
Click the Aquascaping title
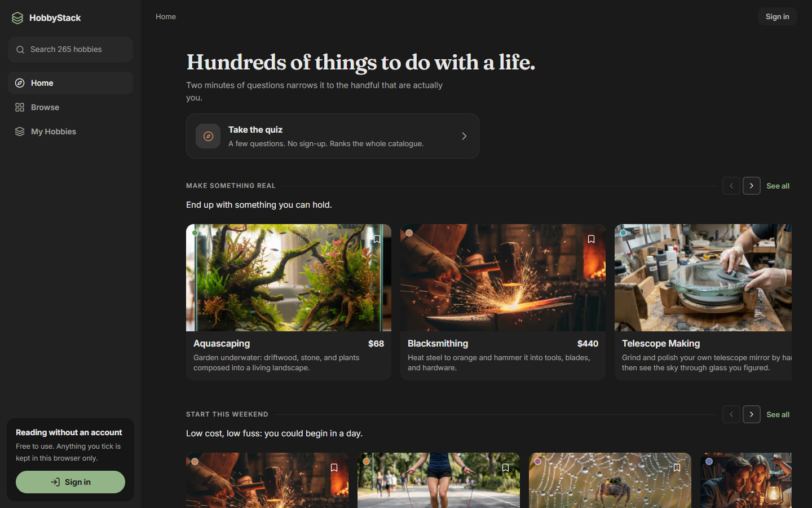pos(222,344)
